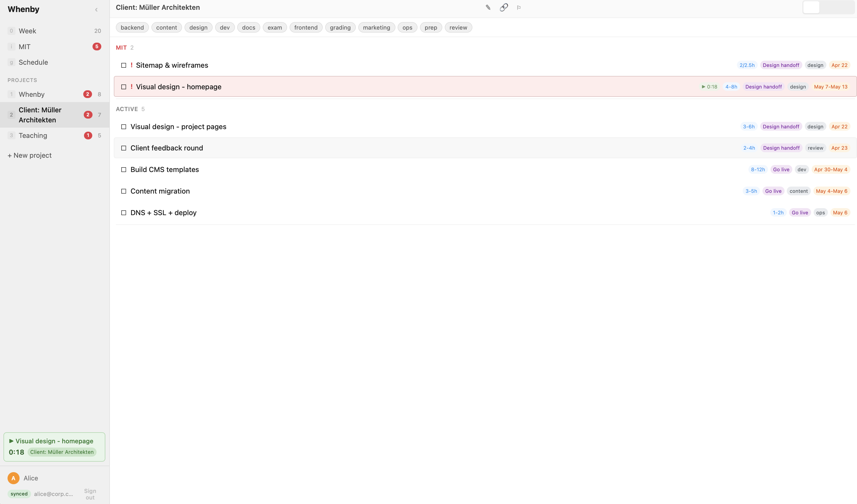Collapse the sidebar with the chevron arrow
857x504 pixels.
point(96,10)
